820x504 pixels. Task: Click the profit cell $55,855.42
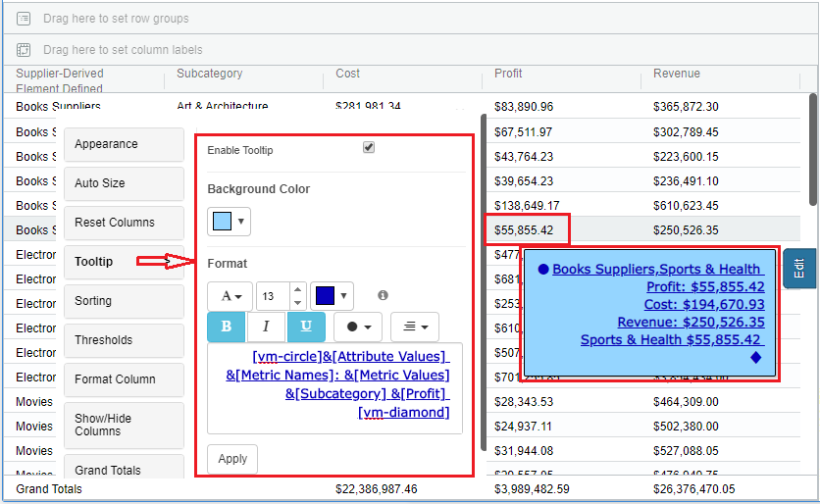[x=524, y=230]
